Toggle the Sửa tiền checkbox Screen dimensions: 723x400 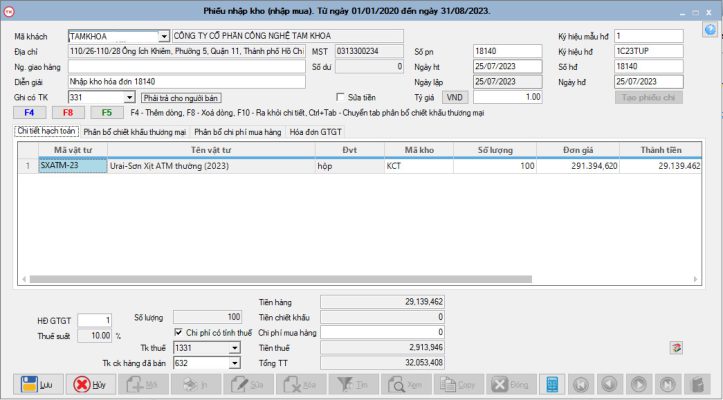tap(340, 97)
